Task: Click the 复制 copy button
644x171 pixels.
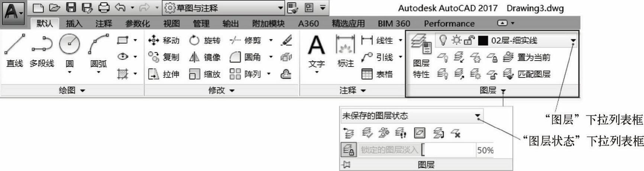Action: click(164, 57)
